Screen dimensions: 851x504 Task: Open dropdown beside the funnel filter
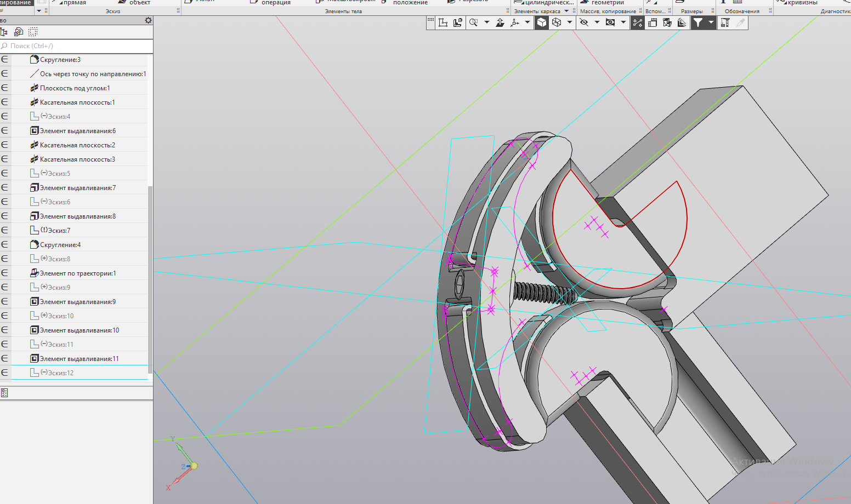(711, 22)
